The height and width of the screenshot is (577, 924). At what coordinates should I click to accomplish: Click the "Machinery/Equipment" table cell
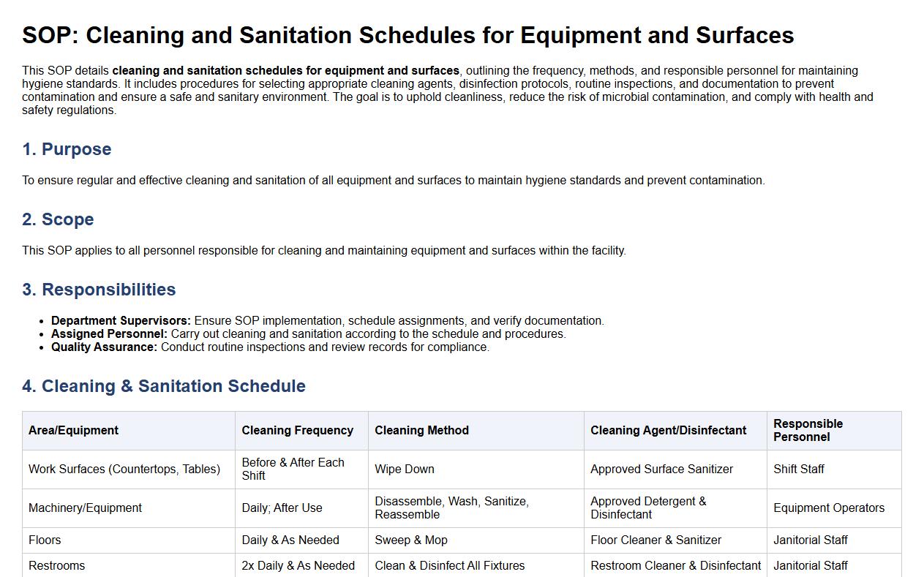coord(85,508)
